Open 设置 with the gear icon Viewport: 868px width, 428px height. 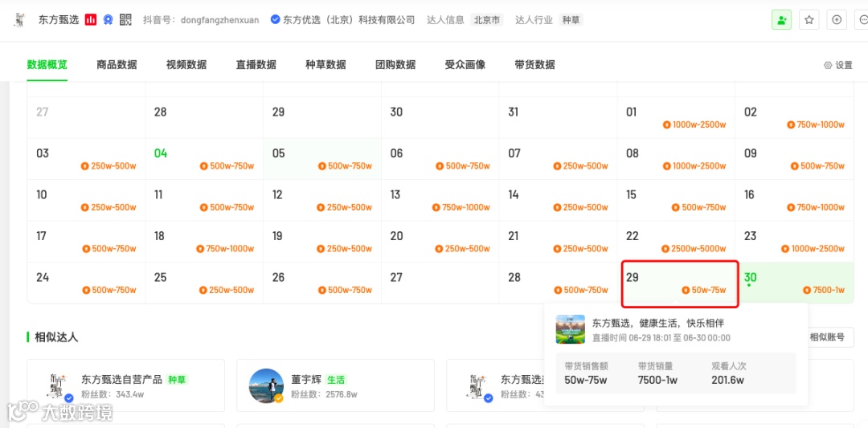pos(838,65)
